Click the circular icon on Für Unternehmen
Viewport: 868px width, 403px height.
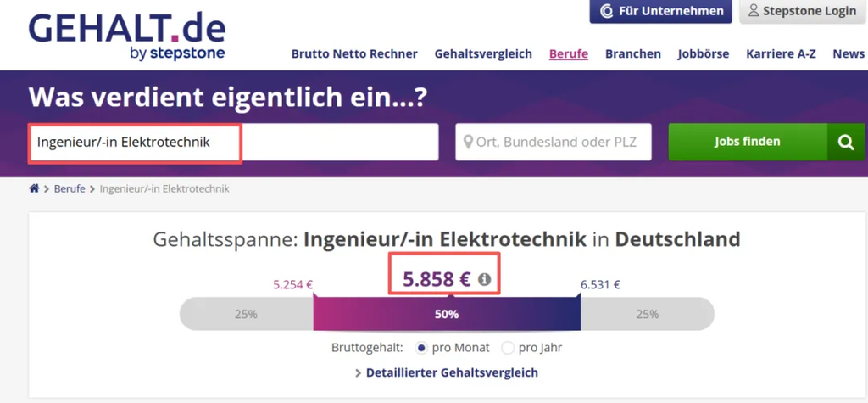click(607, 11)
